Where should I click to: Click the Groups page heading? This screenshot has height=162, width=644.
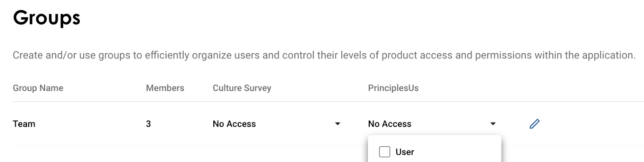[x=47, y=18]
